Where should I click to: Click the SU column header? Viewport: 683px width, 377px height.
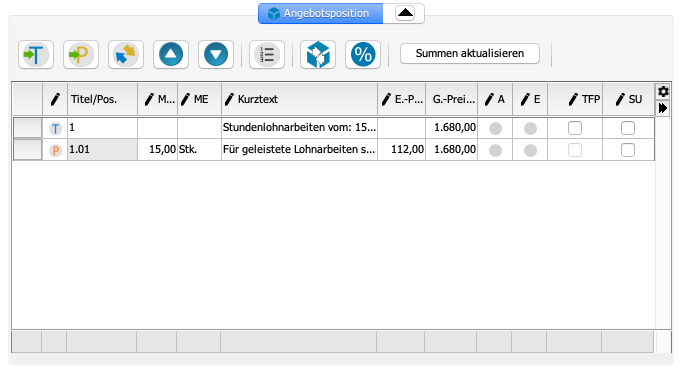pyautogui.click(x=629, y=99)
